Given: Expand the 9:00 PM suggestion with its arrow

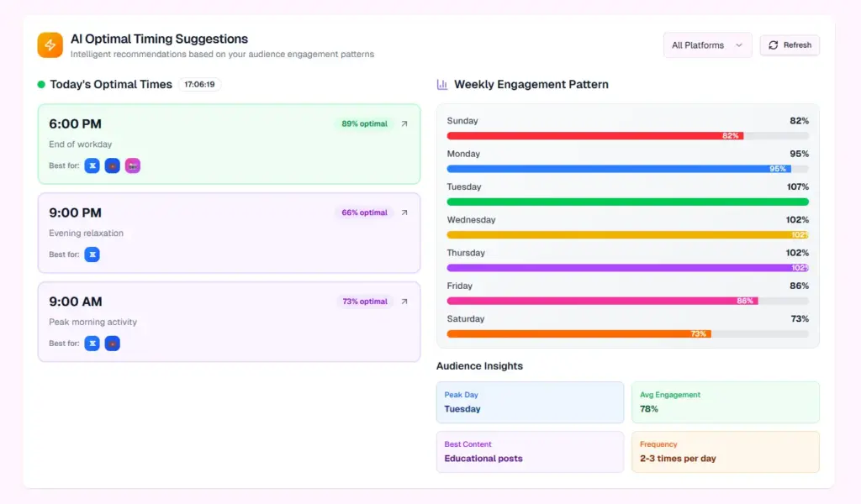Looking at the screenshot, I should click(x=404, y=213).
